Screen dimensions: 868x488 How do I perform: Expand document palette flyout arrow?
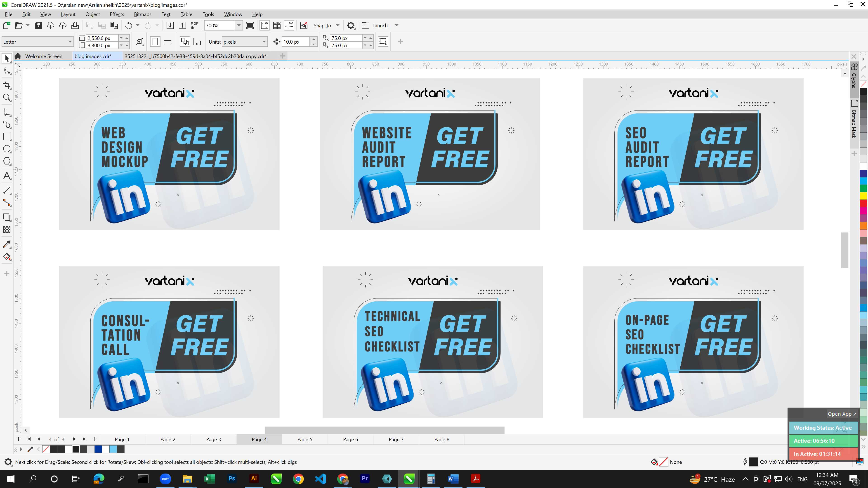21,449
